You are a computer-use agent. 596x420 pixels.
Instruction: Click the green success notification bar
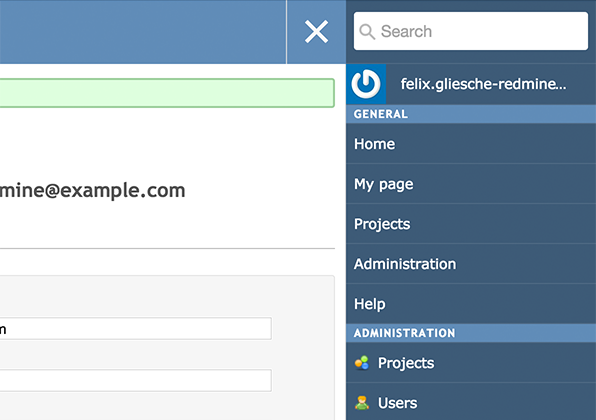pos(167,93)
